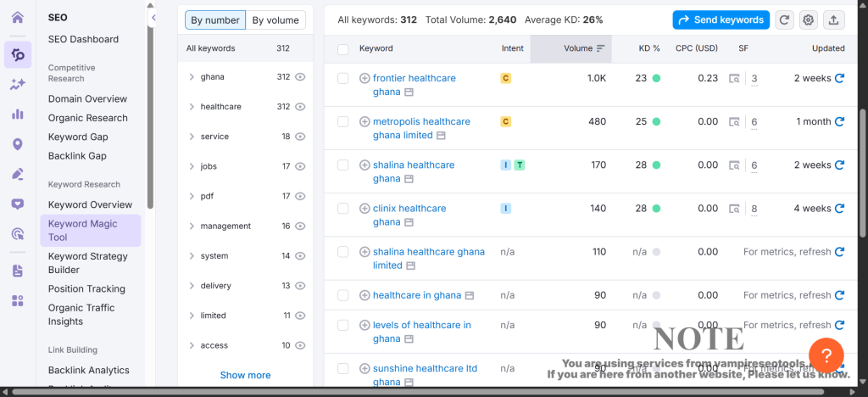This screenshot has height=397, width=868.
Task: Switch grouping to By volume
Action: (275, 20)
